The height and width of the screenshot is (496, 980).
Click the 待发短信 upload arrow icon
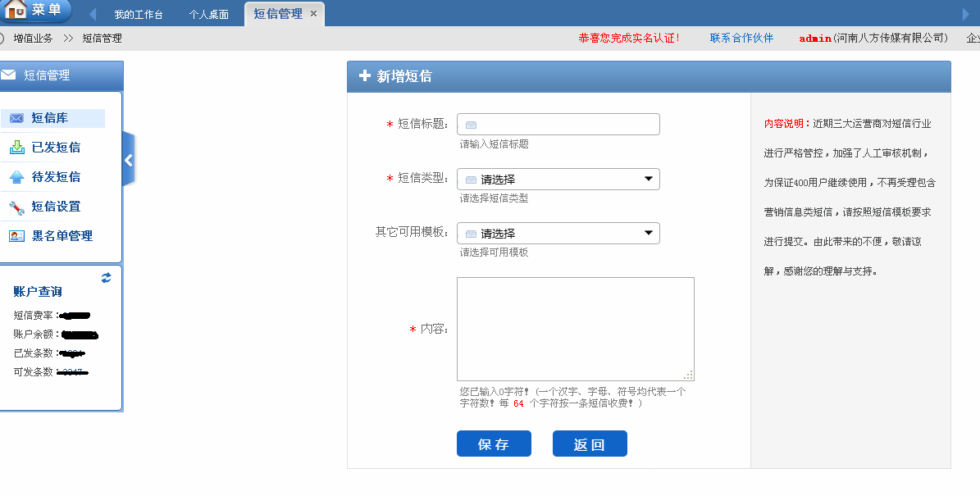(16, 177)
